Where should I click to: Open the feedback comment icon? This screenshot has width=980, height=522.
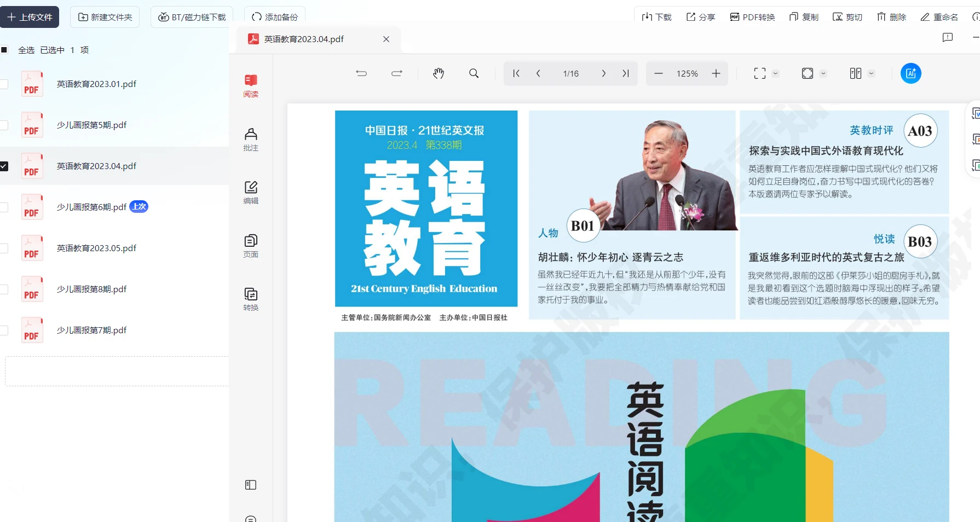click(x=948, y=37)
